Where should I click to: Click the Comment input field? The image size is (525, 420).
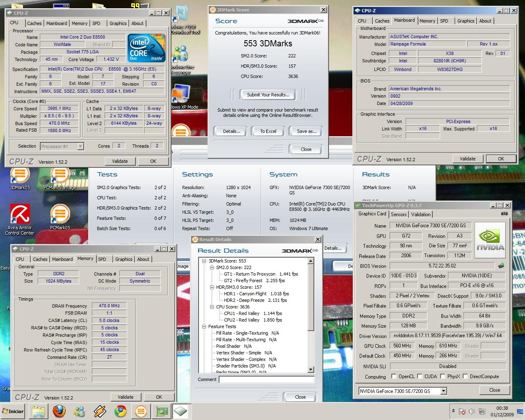point(267,379)
